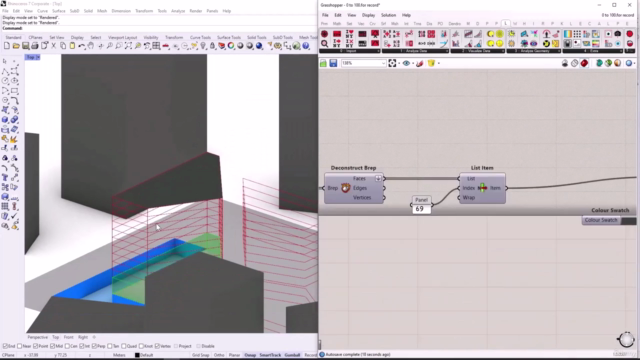Undo the last action in Rhino toolbar
The image size is (640, 360).
(82, 46)
